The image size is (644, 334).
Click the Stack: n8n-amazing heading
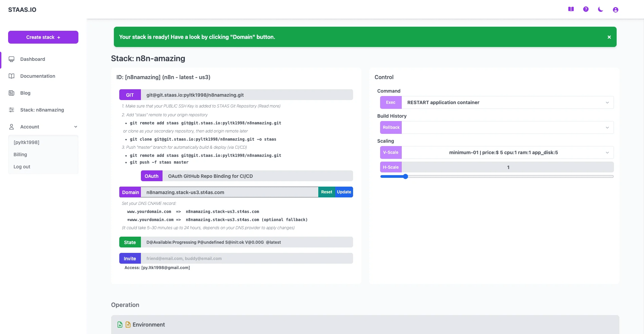coord(148,58)
